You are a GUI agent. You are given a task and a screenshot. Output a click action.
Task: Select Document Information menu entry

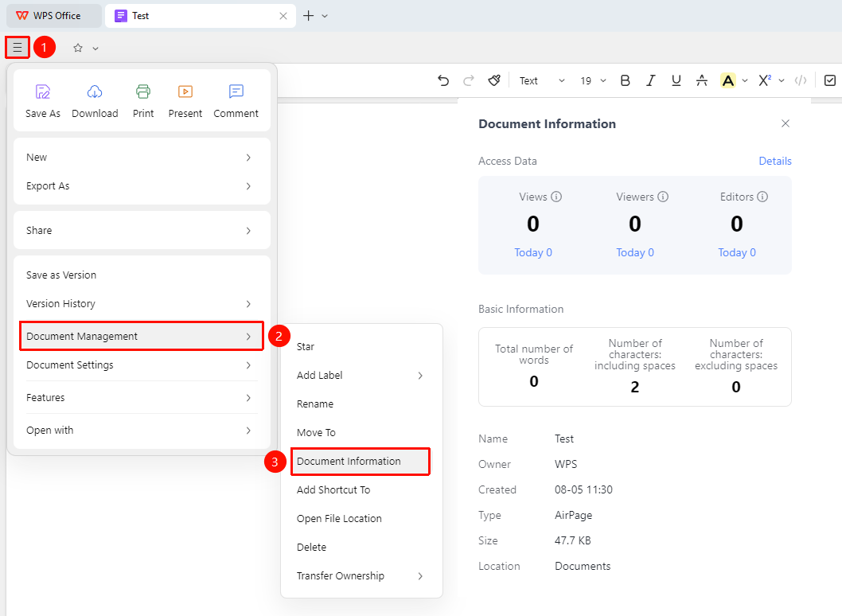pos(361,462)
